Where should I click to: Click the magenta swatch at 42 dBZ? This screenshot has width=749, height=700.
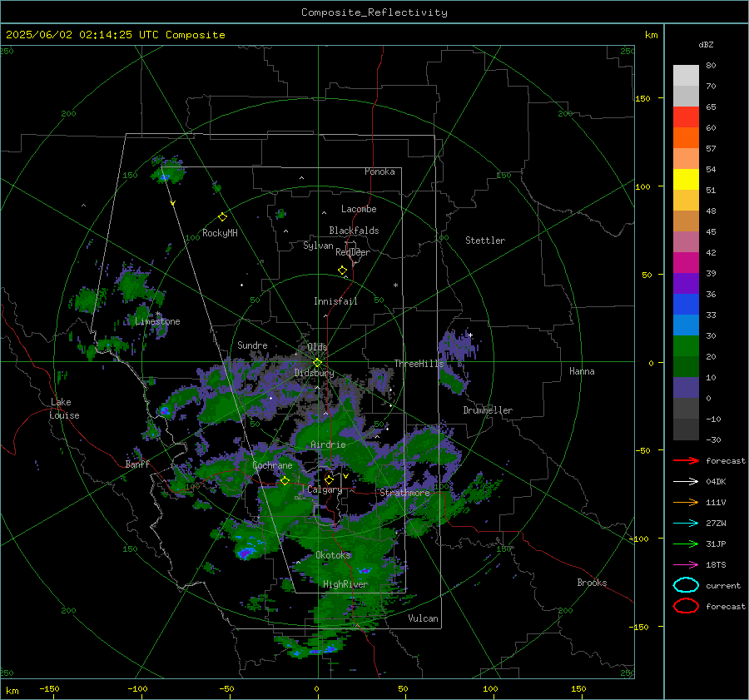coord(686,262)
